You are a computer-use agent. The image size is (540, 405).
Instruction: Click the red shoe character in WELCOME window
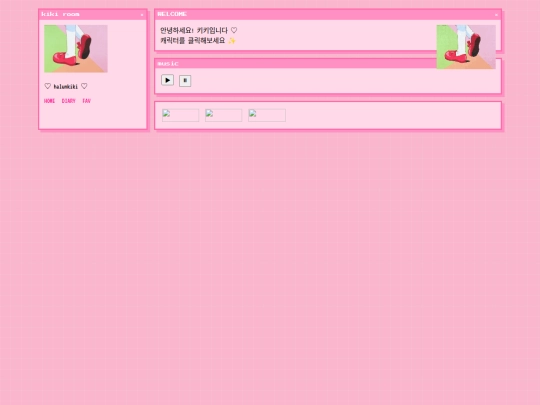click(466, 47)
